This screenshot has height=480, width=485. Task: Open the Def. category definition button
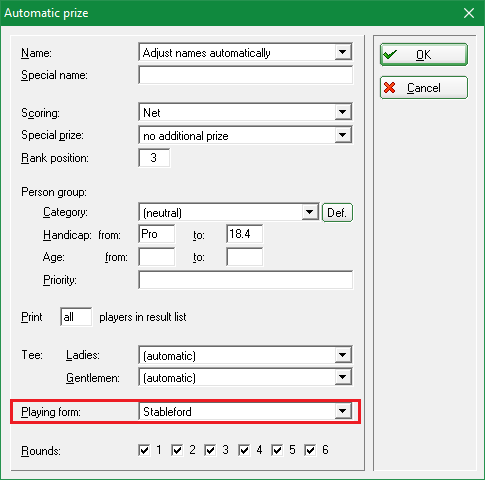point(337,212)
